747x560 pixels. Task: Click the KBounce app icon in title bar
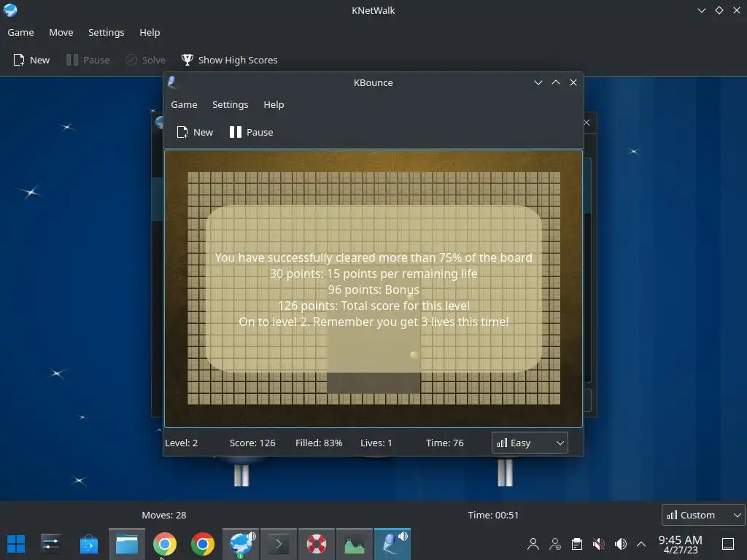point(172,82)
